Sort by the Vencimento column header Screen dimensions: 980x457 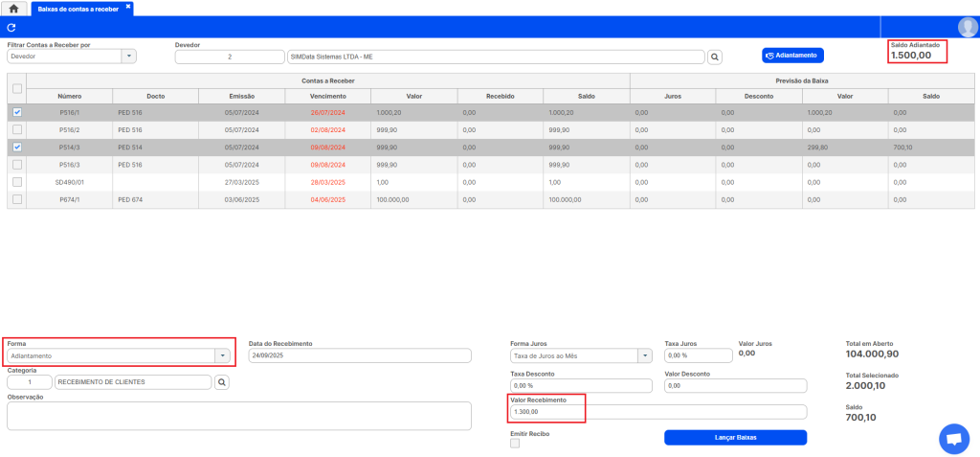click(328, 96)
